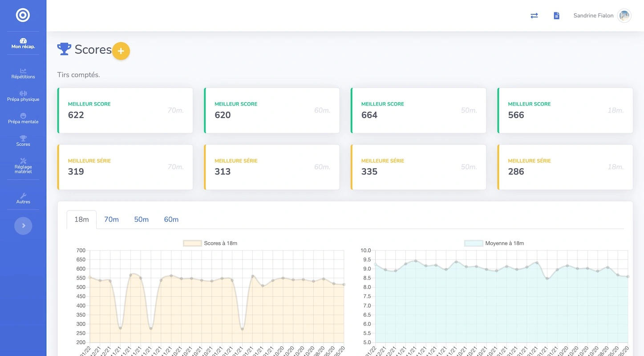
Task: Switch to the 50m tab
Action: (x=141, y=219)
